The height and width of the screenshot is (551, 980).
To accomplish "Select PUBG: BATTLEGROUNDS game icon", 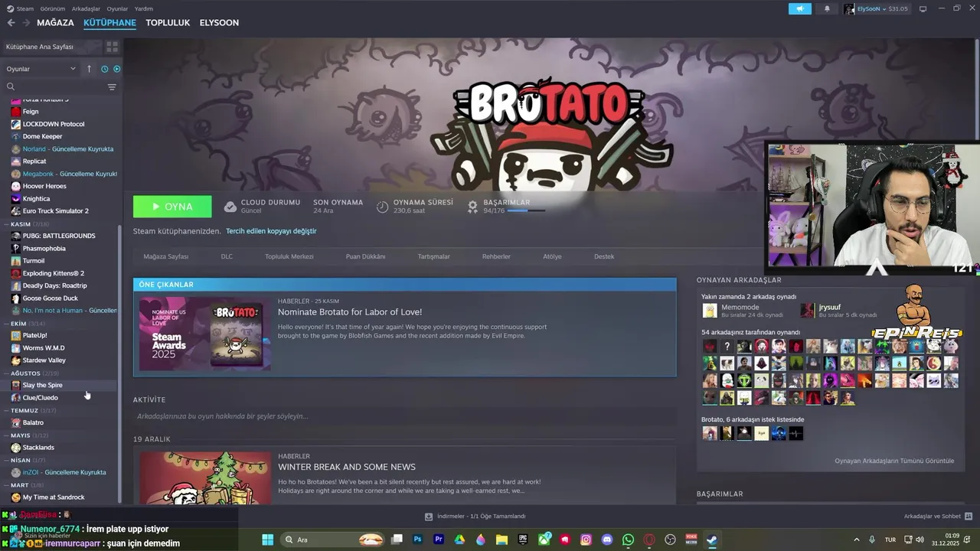I will (x=16, y=236).
